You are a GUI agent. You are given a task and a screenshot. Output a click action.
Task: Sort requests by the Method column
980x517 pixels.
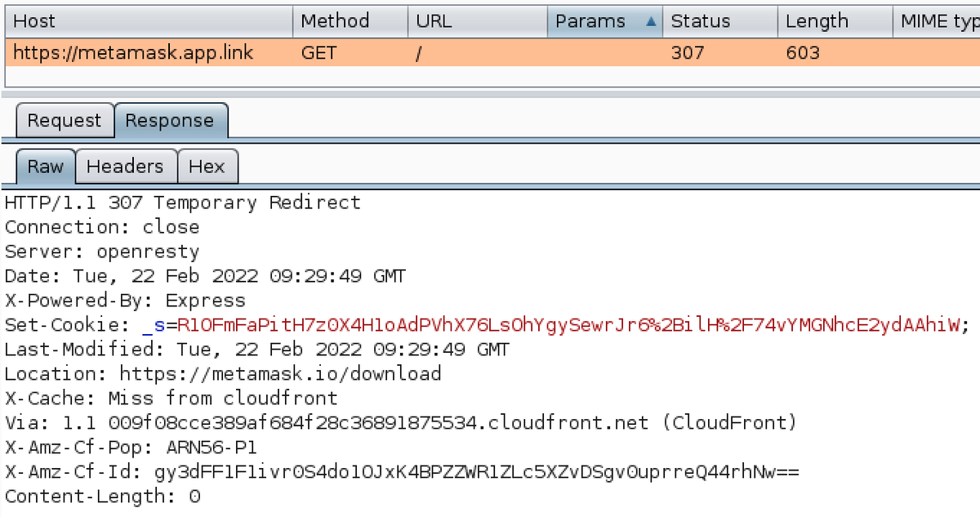(350, 21)
